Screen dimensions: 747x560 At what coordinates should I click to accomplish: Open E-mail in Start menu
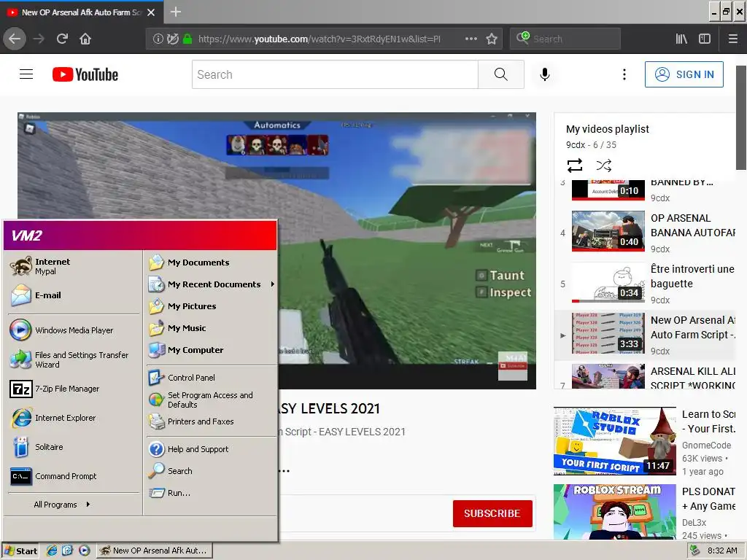click(74, 295)
